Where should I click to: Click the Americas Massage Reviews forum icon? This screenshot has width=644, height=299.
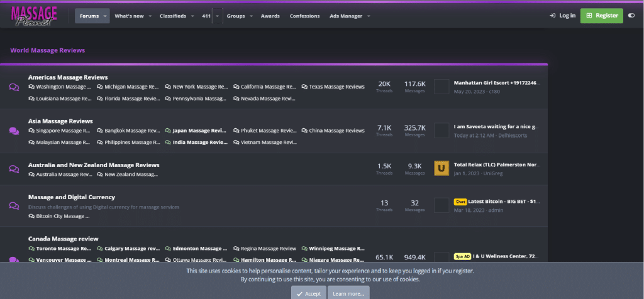point(14,87)
